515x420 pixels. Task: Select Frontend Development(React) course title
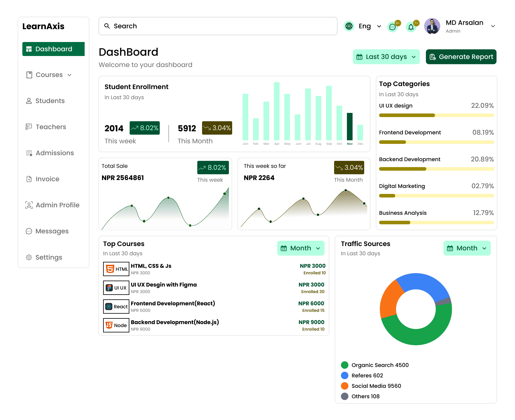point(173,304)
